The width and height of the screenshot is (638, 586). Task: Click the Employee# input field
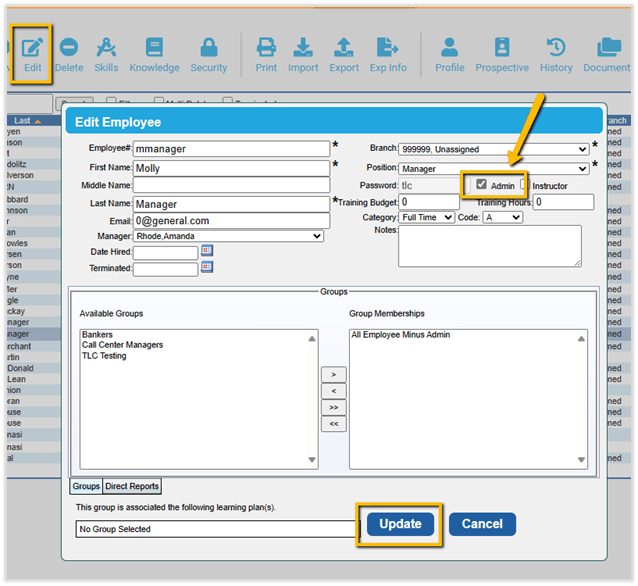pyautogui.click(x=231, y=149)
